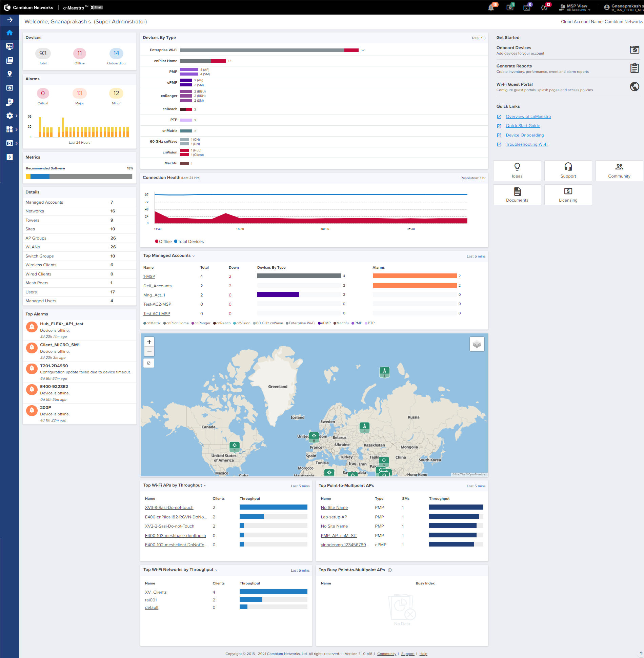644x658 pixels.
Task: Expand the application settings submenu chevron
Action: [x=16, y=143]
